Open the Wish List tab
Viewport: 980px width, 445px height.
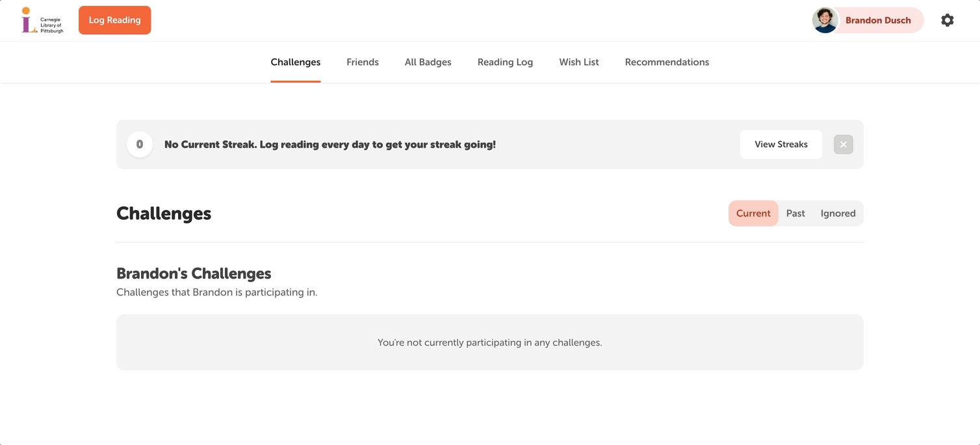click(x=579, y=62)
